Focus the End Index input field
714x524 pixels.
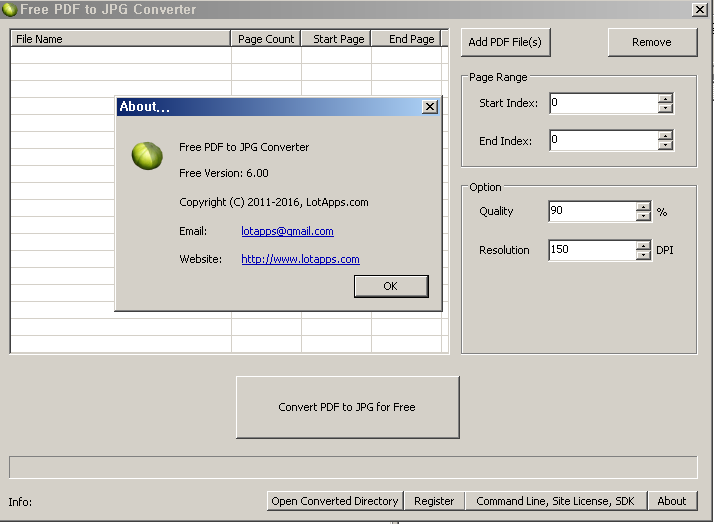click(x=603, y=140)
